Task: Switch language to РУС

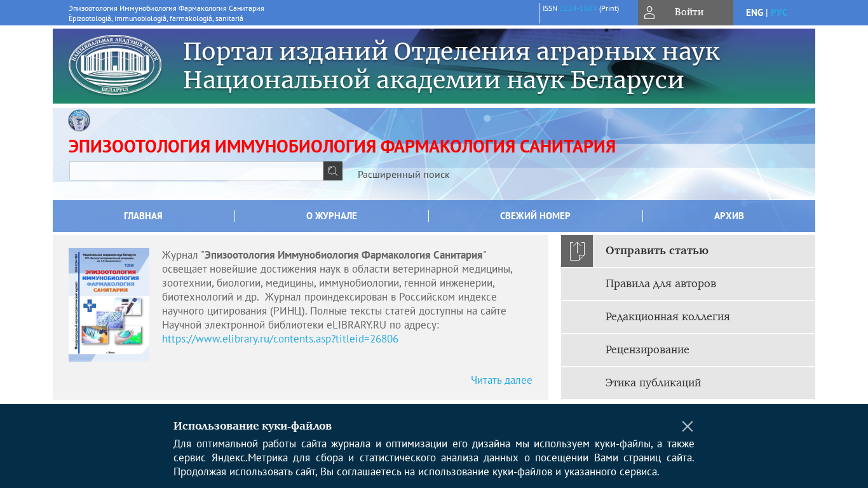Action: point(779,13)
